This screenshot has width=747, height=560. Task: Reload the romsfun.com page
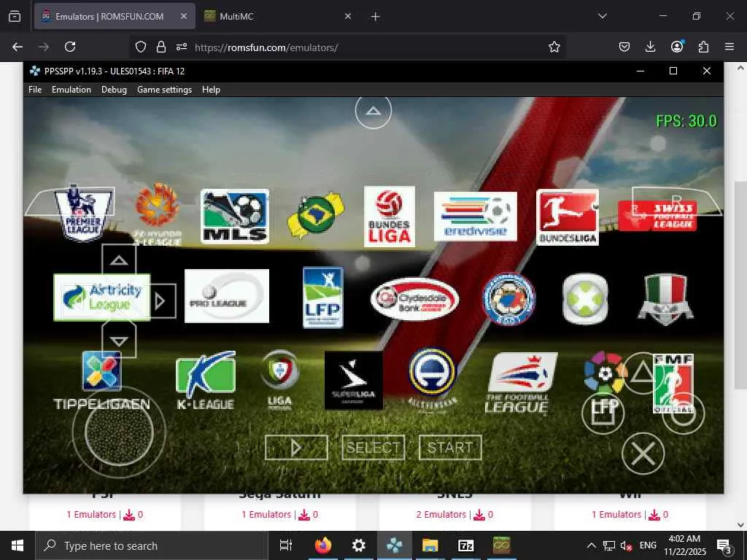coord(70,47)
